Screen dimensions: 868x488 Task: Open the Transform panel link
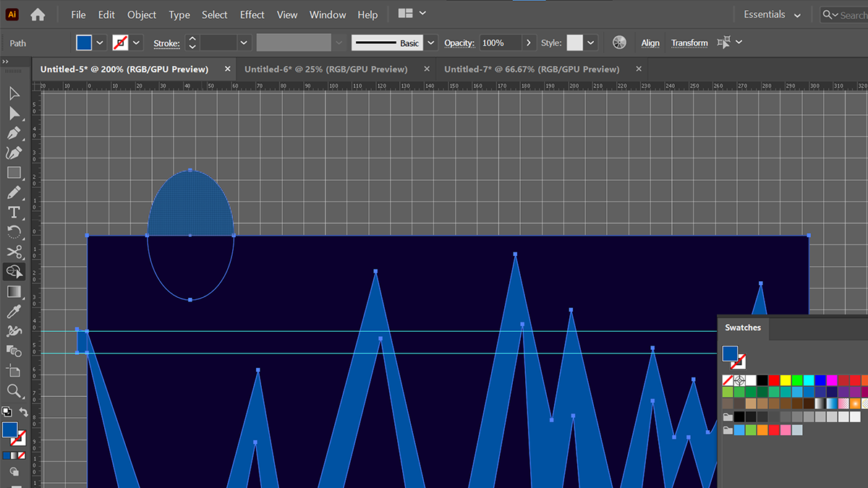(689, 43)
